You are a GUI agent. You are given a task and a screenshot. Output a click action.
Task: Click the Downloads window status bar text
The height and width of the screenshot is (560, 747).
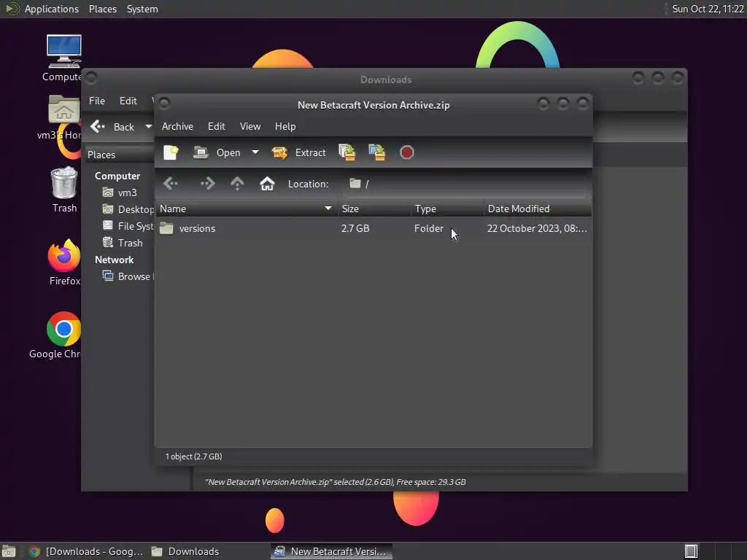[x=335, y=482]
